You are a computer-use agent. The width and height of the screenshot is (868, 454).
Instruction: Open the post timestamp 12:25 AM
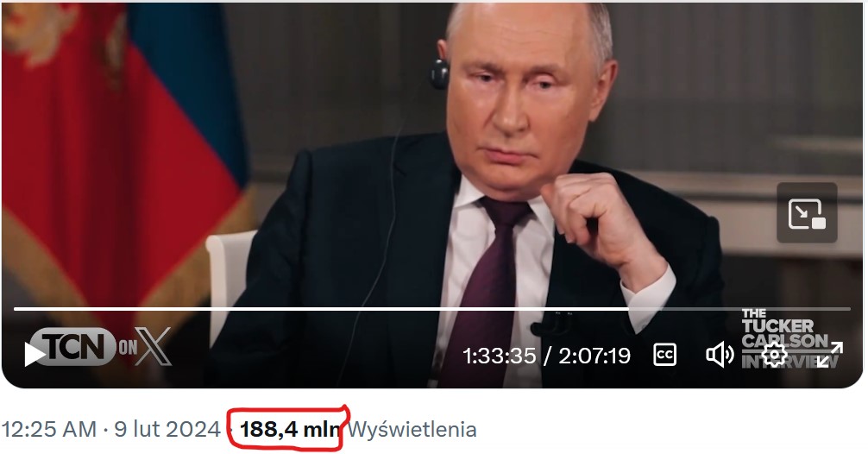48,430
